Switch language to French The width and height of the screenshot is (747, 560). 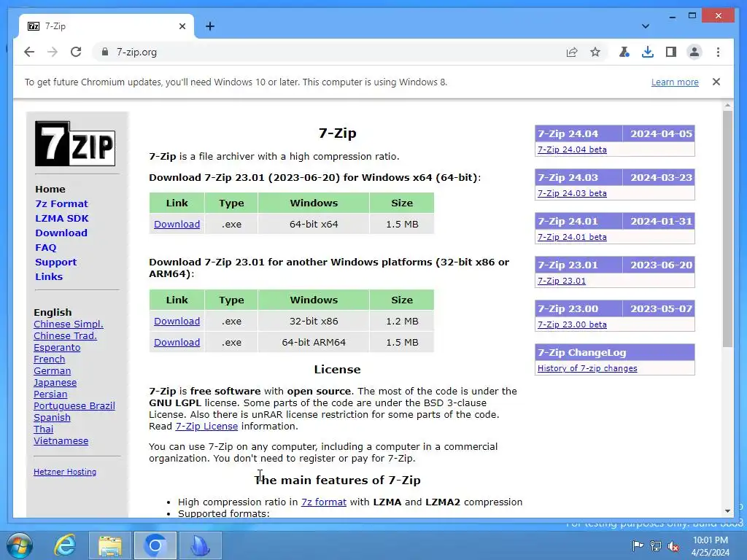pyautogui.click(x=49, y=359)
